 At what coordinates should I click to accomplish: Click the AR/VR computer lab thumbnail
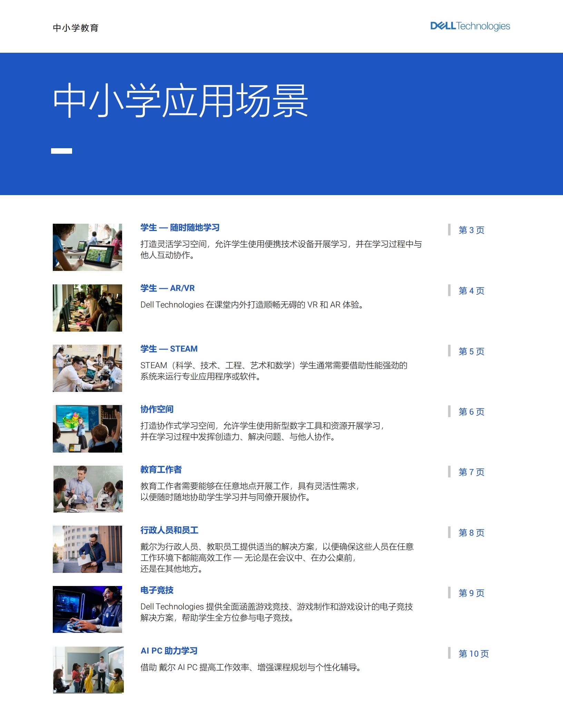pyautogui.click(x=87, y=308)
